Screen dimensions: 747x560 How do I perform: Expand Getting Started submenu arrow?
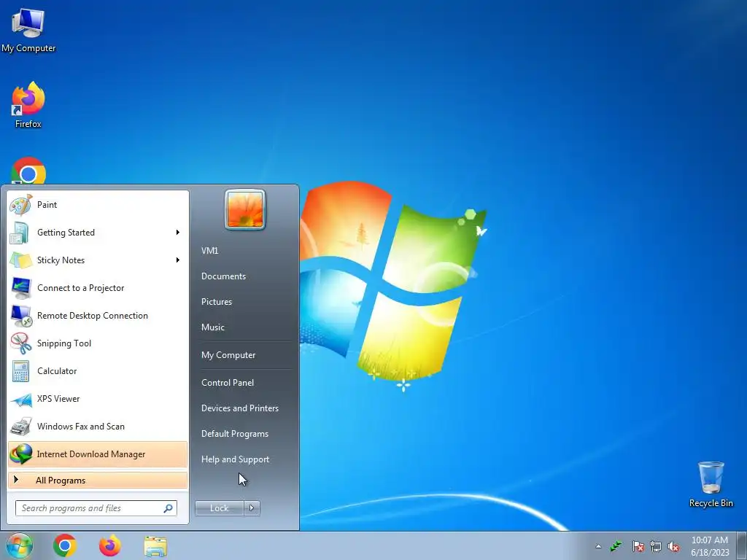point(178,233)
